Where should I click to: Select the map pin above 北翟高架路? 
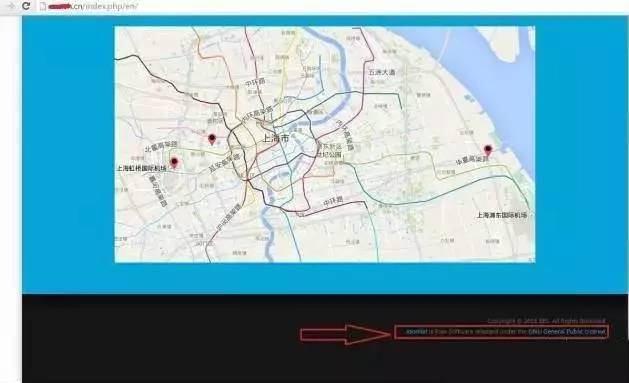click(x=212, y=139)
